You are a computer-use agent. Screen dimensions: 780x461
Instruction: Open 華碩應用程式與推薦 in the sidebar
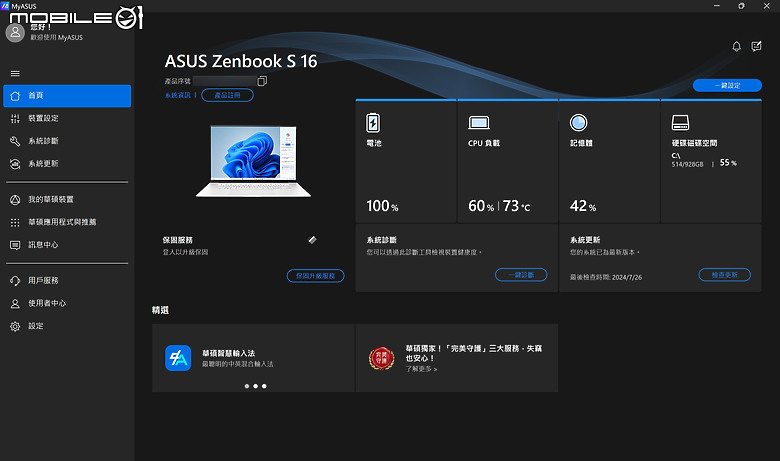[x=67, y=222]
